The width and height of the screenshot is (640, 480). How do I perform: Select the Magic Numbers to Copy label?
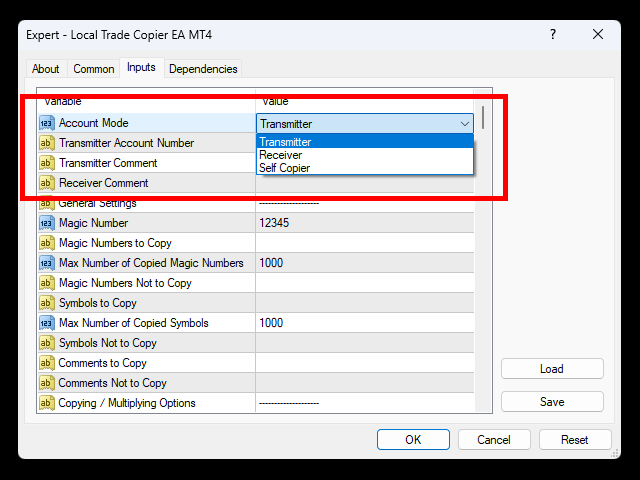coord(115,243)
